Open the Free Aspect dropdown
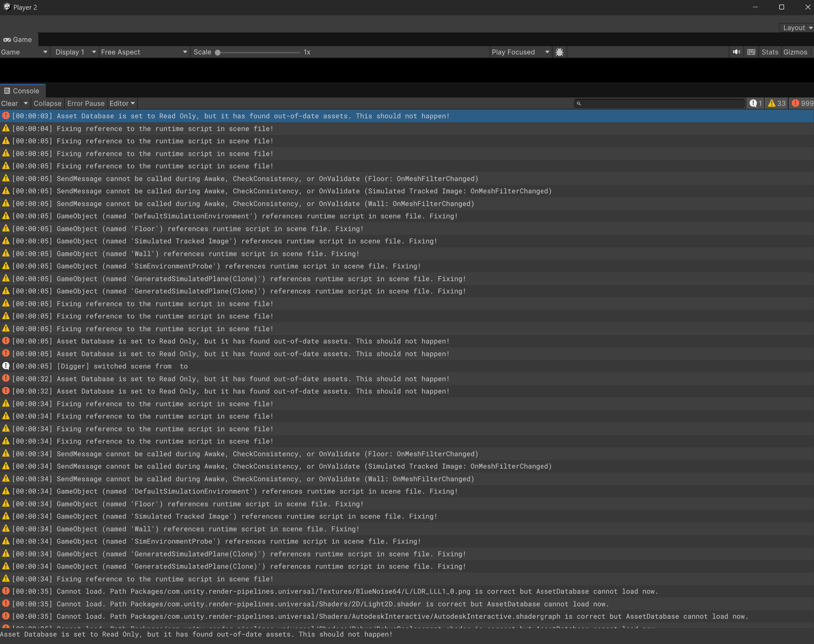 (x=144, y=52)
